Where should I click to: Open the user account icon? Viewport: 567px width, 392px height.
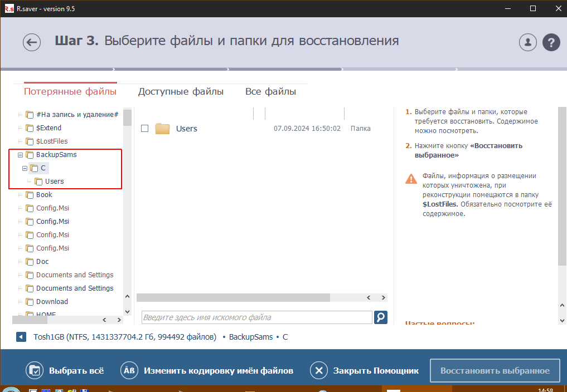coord(527,42)
